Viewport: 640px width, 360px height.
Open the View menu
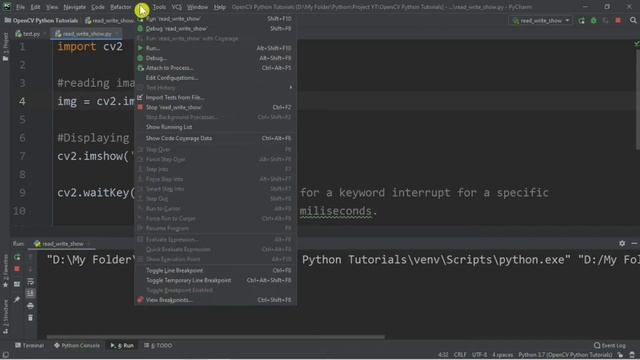tap(52, 7)
